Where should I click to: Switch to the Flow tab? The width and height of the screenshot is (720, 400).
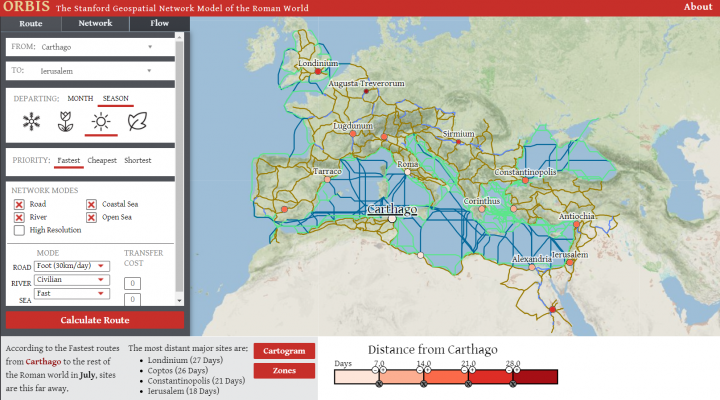pos(159,22)
